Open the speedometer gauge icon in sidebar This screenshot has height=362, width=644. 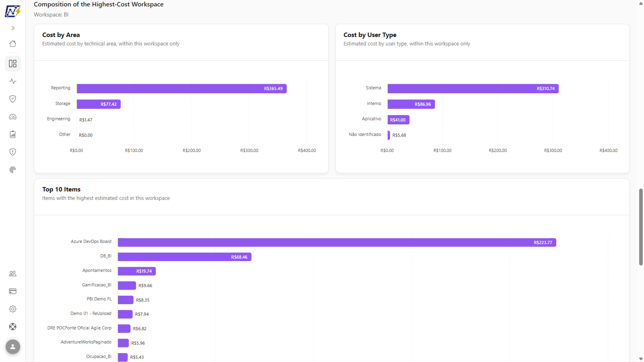13,117
